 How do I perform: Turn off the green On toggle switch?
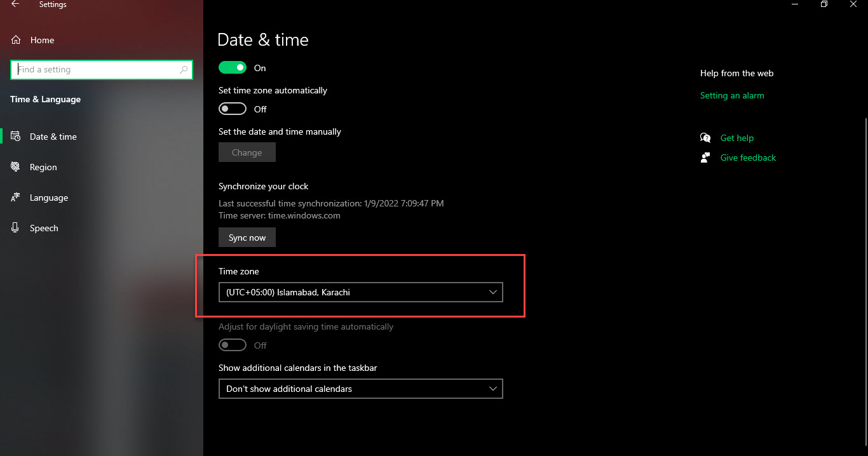pos(233,68)
